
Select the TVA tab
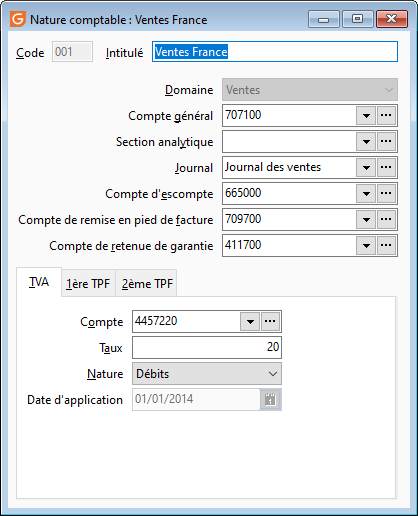[39, 282]
